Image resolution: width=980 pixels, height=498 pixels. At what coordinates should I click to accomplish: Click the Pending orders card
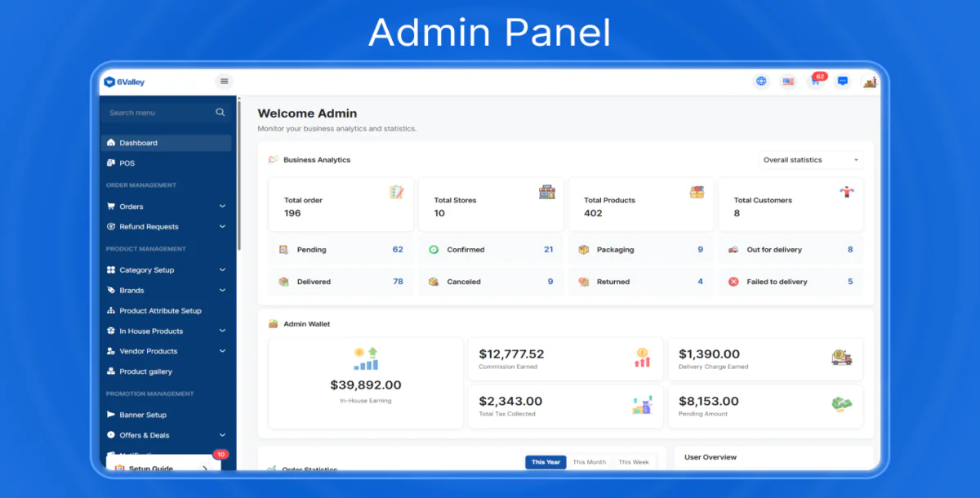point(341,250)
